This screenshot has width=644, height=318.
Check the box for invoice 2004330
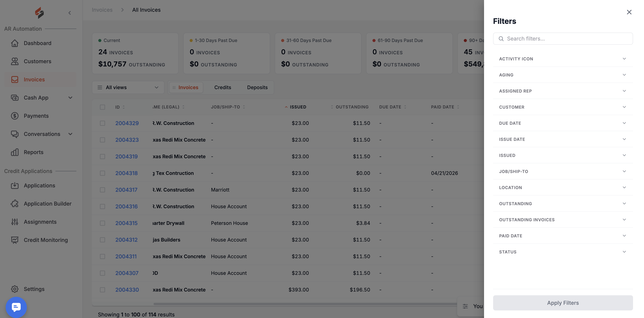coord(102,290)
